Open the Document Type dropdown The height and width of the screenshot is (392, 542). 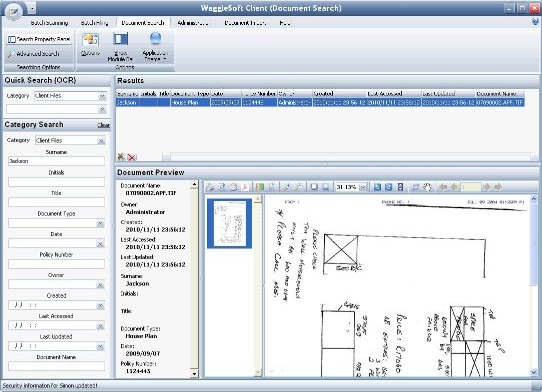click(100, 224)
